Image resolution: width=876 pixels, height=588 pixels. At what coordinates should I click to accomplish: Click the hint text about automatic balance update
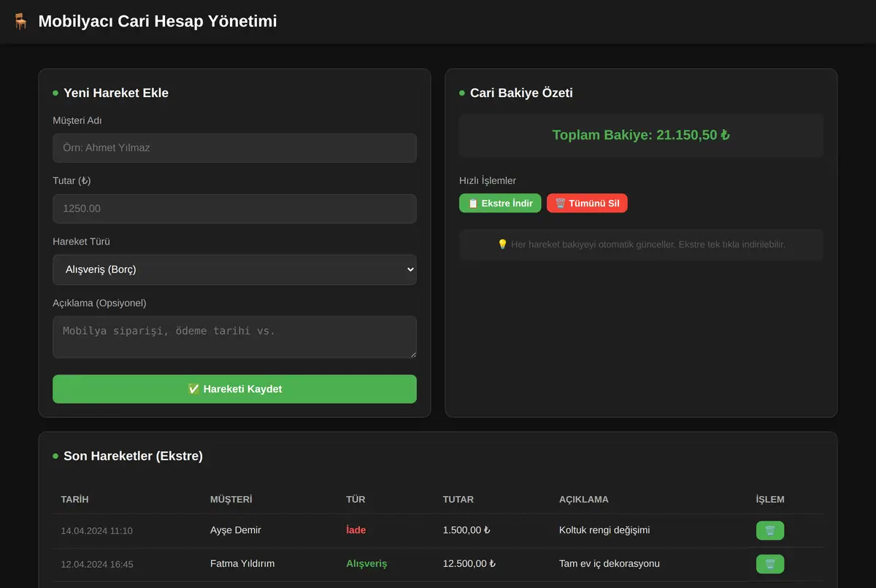pos(641,244)
